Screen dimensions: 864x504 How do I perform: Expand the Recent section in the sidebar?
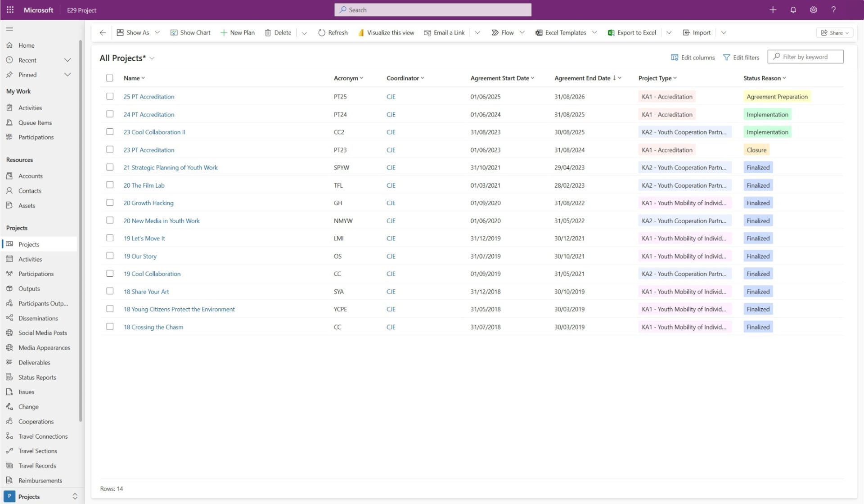[67, 60]
